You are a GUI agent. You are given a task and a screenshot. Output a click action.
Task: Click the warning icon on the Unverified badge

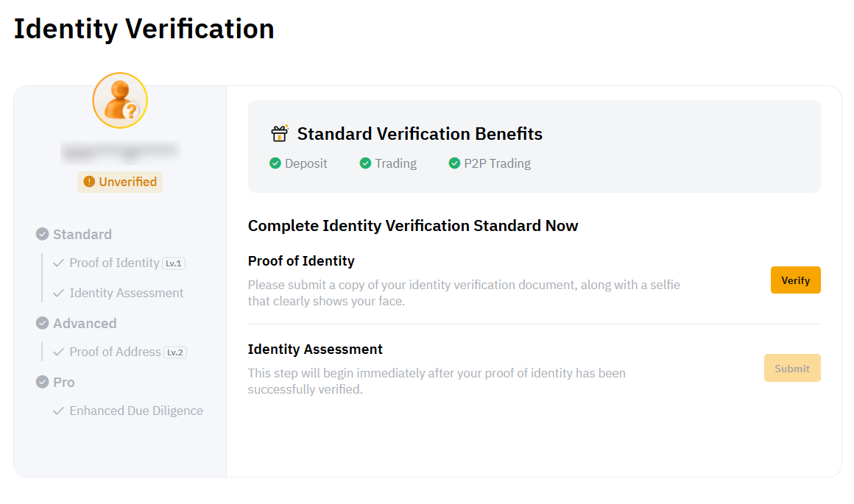coord(90,182)
